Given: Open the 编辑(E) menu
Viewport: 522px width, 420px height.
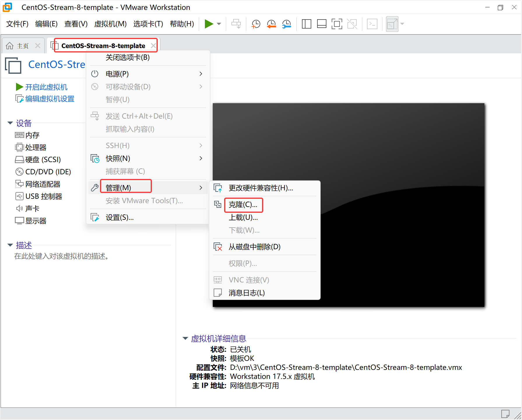Looking at the screenshot, I should 46,24.
